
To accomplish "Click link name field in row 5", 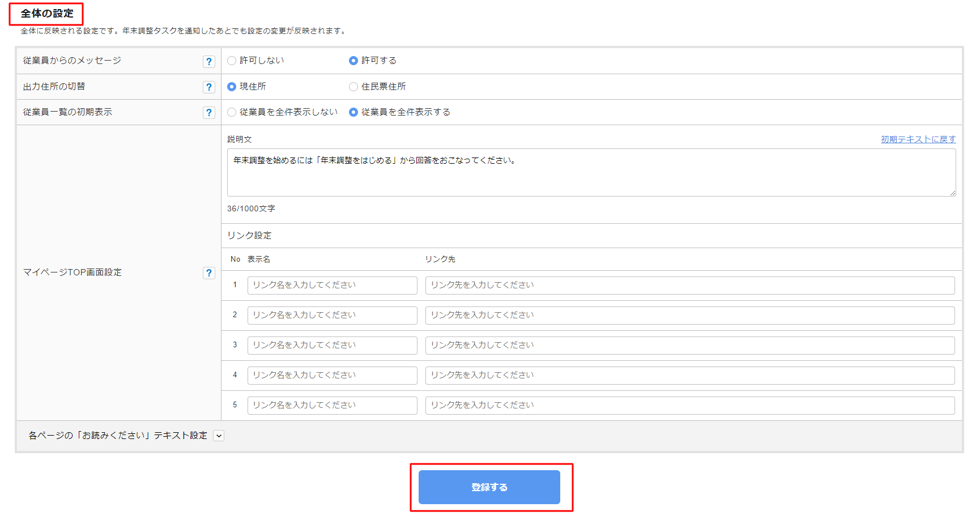I will tap(333, 406).
